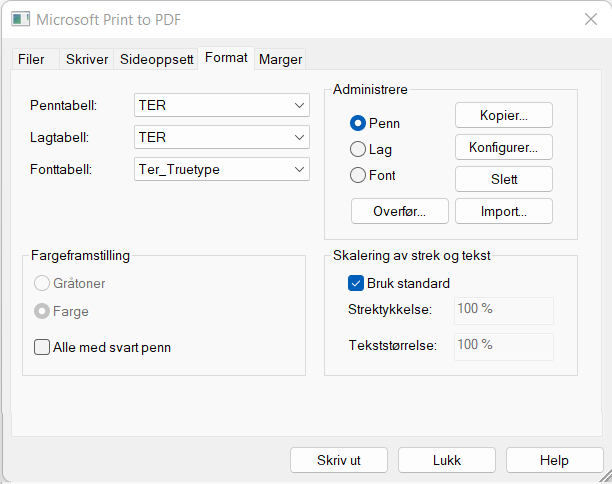Click the printer icon in title bar
The image size is (612, 484).
(20, 20)
